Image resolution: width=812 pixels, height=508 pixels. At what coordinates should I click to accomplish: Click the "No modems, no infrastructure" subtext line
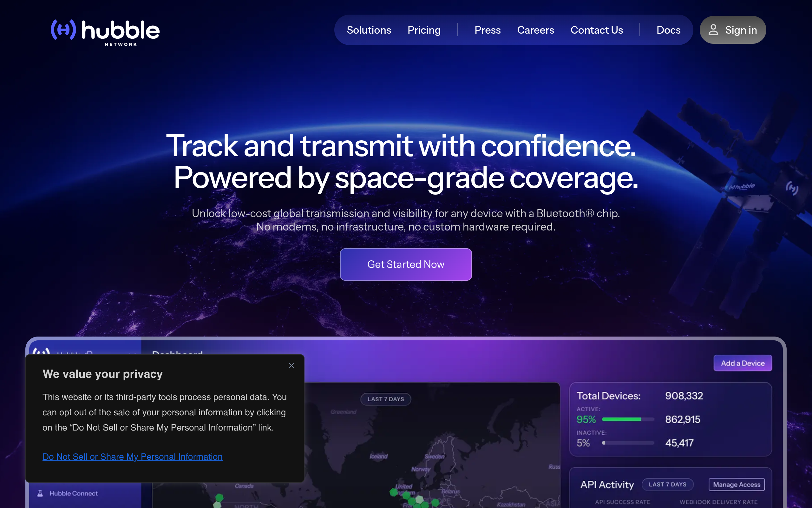406,227
